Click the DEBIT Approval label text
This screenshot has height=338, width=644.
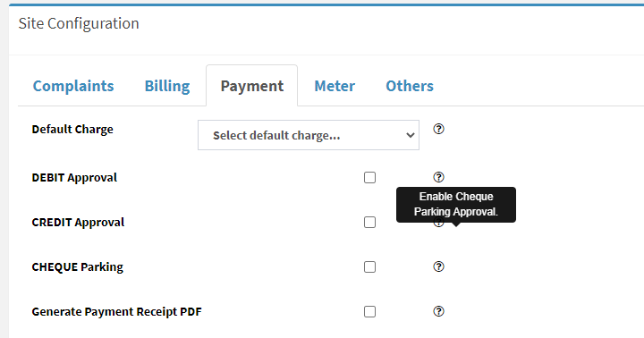pyautogui.click(x=74, y=177)
